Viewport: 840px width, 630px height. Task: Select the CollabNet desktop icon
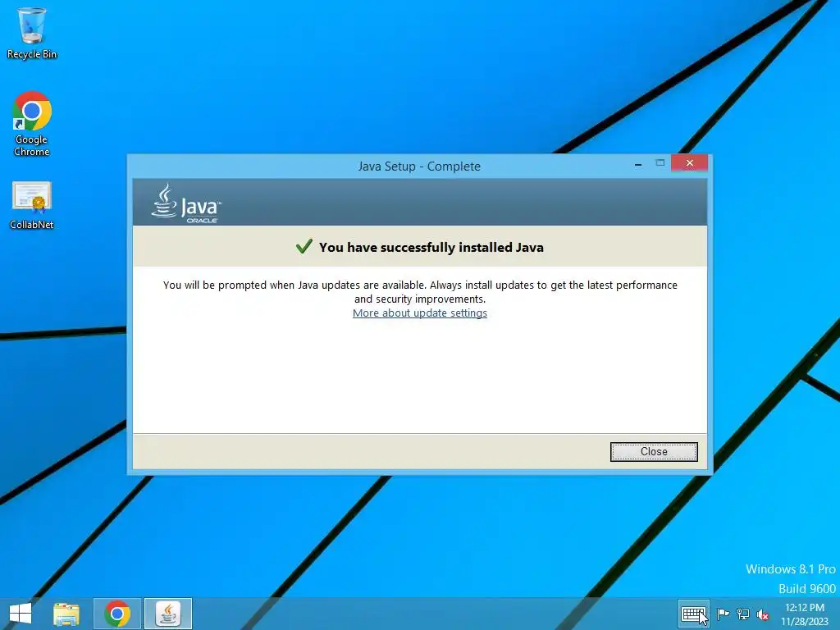32,206
